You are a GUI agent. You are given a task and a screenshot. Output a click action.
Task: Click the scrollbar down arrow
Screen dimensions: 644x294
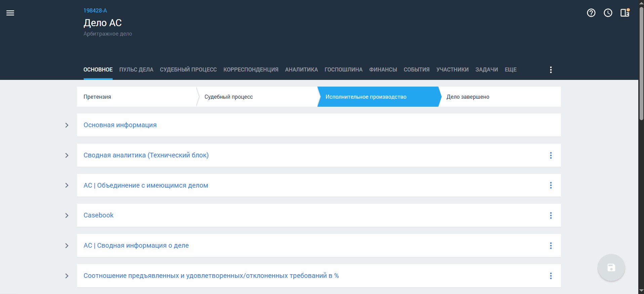[x=641, y=291]
